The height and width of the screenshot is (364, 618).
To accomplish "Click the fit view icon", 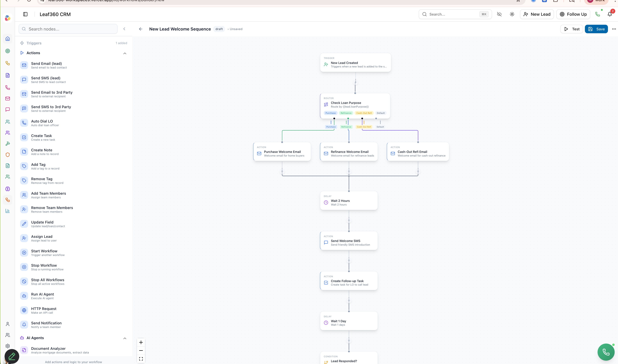I will coord(141,359).
